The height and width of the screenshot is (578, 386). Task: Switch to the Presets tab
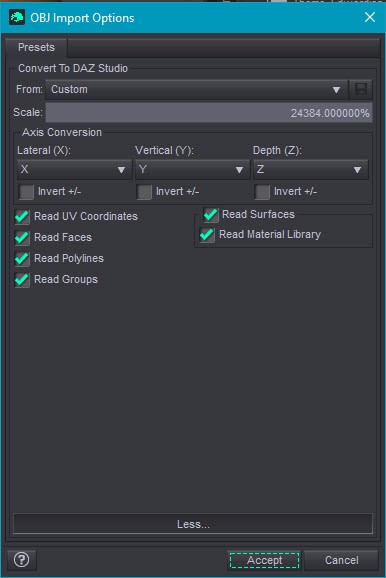(x=36, y=47)
